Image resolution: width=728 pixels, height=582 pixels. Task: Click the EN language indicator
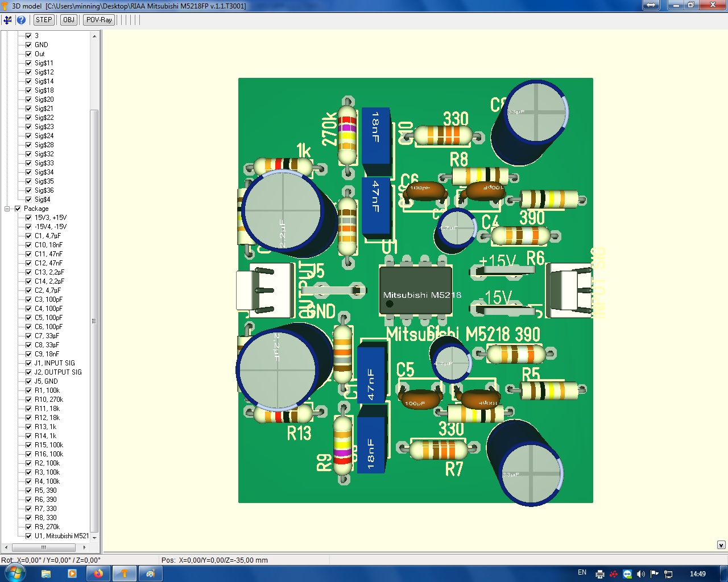(582, 572)
